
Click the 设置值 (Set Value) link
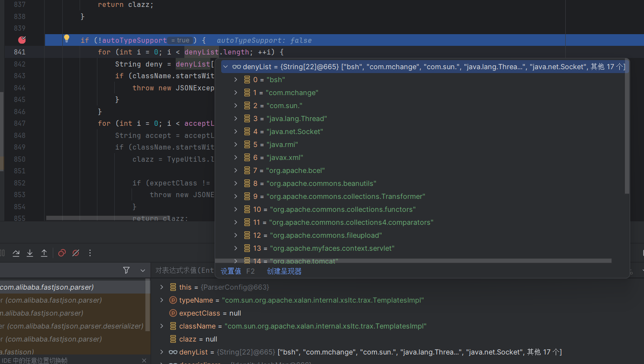(231, 271)
